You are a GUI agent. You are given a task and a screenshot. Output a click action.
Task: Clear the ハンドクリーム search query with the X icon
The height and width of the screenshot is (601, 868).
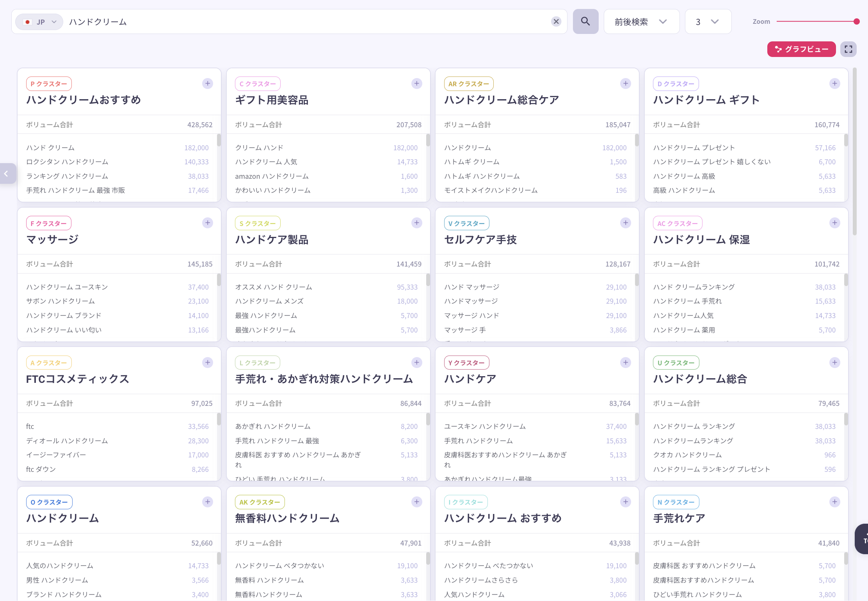(x=556, y=21)
